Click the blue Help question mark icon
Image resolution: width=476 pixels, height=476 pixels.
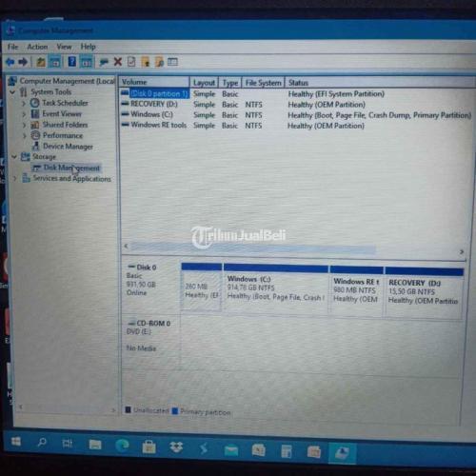pyautogui.click(x=72, y=61)
